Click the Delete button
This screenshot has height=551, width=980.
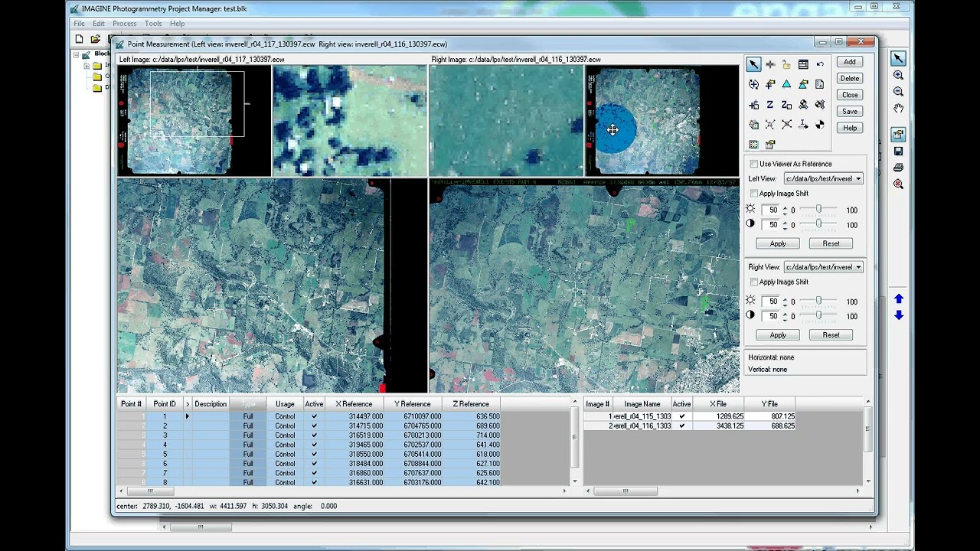tap(850, 78)
